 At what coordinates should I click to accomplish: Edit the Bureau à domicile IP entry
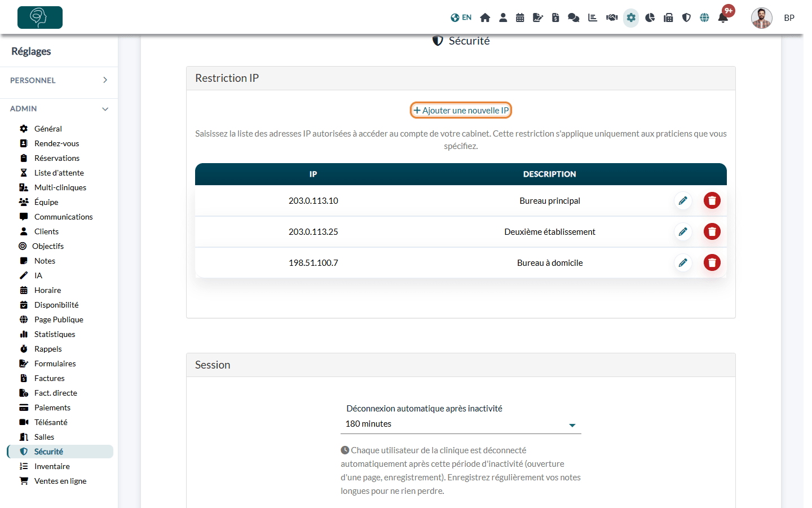click(x=683, y=263)
